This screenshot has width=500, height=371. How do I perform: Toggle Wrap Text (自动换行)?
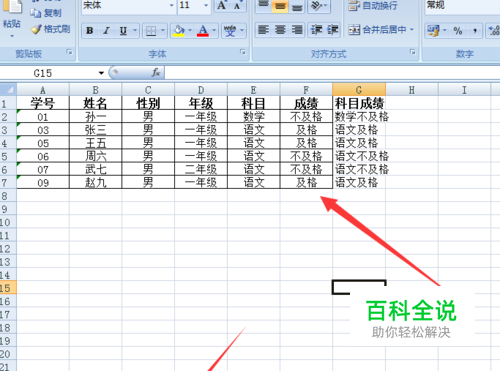[x=373, y=6]
